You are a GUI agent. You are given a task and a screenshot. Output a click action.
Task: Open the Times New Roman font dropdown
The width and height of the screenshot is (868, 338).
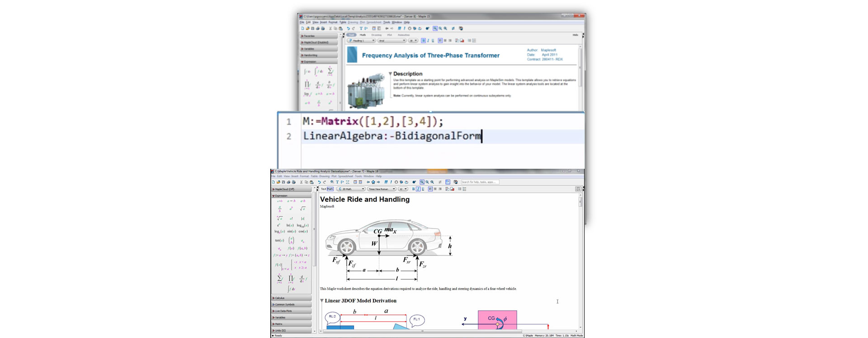[381, 189]
